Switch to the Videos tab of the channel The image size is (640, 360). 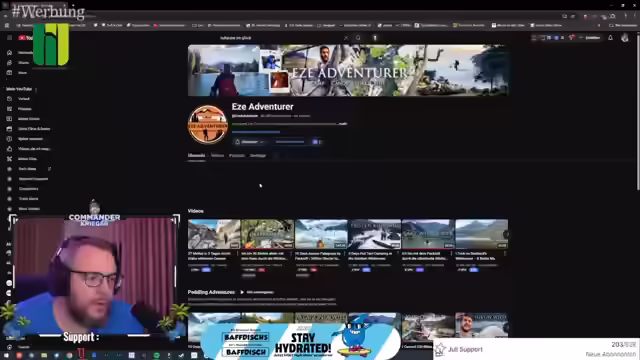pyautogui.click(x=217, y=156)
